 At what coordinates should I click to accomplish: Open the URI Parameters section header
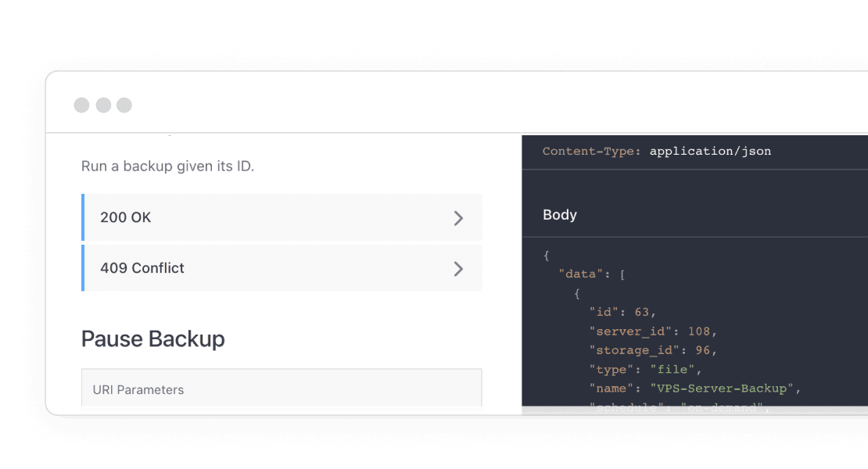138,389
